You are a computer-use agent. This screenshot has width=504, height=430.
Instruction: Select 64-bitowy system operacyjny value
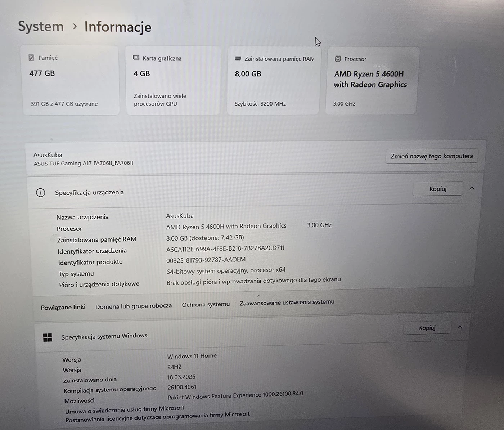click(x=226, y=270)
